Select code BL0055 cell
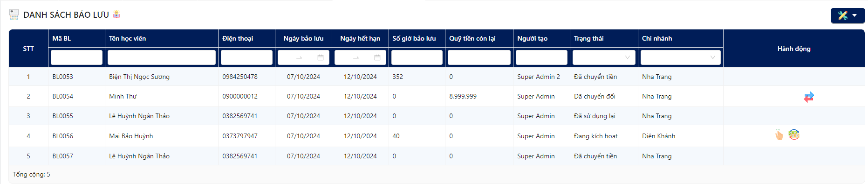This screenshot has height=184, width=868. coord(76,116)
